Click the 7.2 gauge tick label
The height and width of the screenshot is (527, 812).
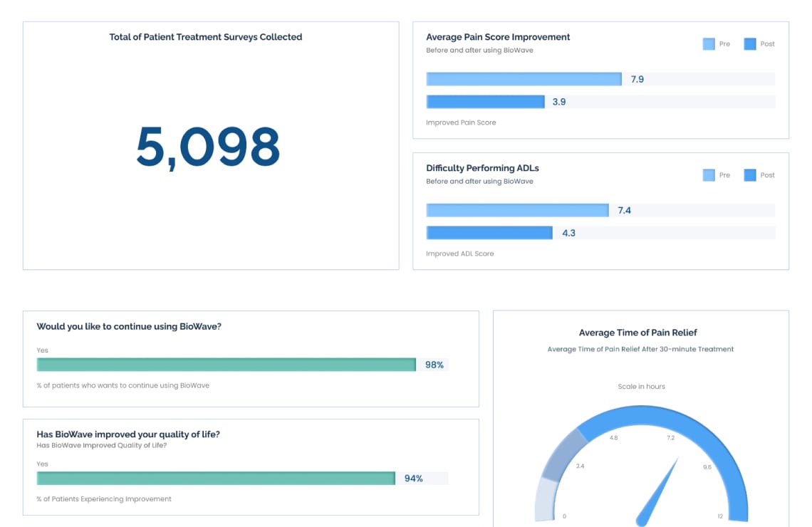(671, 438)
